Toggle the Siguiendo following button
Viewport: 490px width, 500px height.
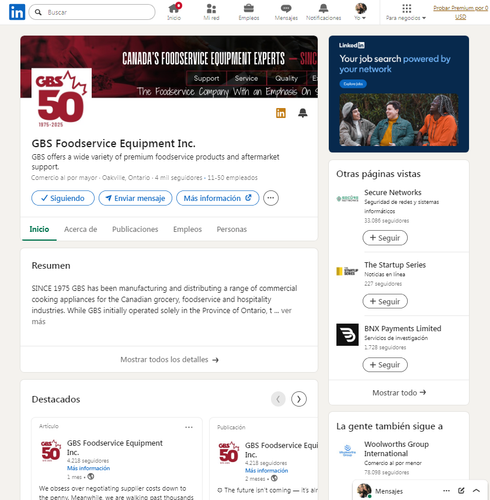click(x=63, y=198)
